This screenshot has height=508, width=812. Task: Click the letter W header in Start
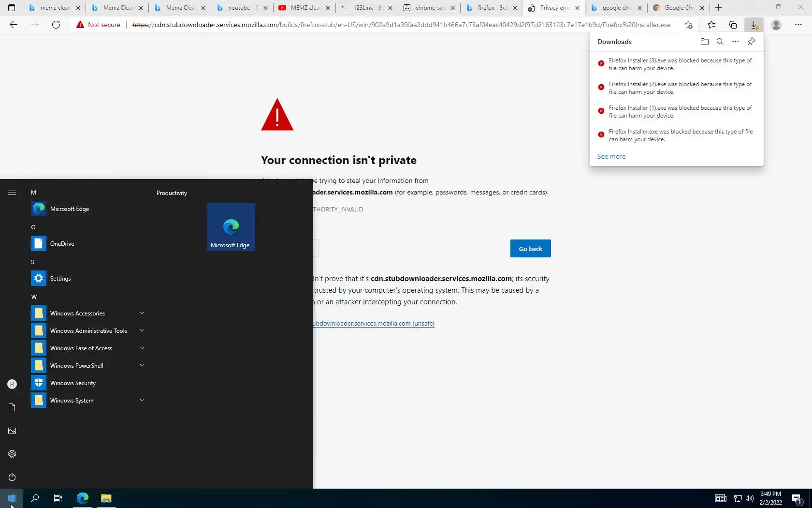34,297
